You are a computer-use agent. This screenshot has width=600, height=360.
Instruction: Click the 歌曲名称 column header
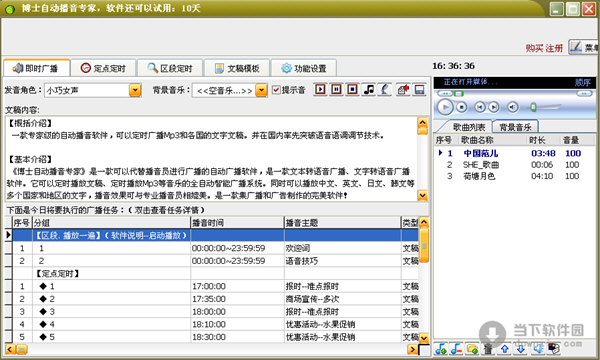[492, 140]
